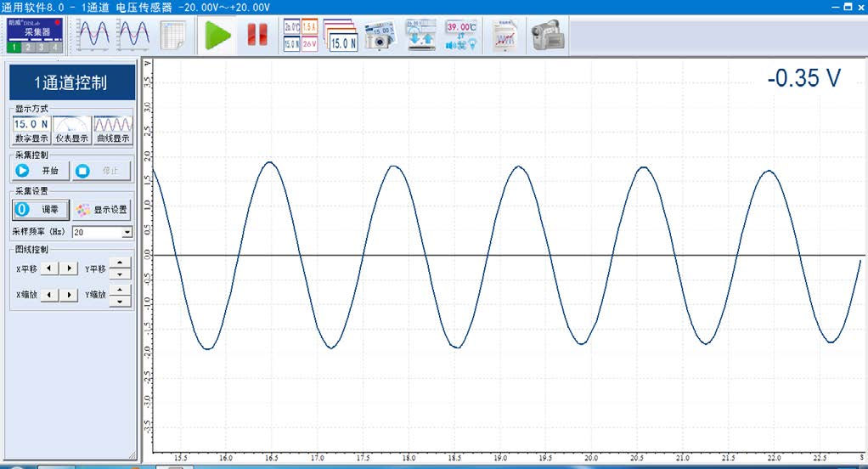Open the data table sheet icon

click(173, 35)
